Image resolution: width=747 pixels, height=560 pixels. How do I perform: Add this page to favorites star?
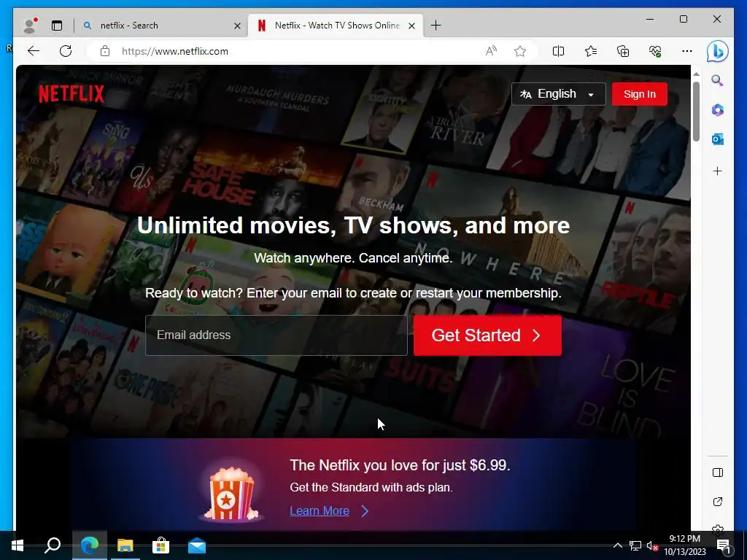point(520,51)
